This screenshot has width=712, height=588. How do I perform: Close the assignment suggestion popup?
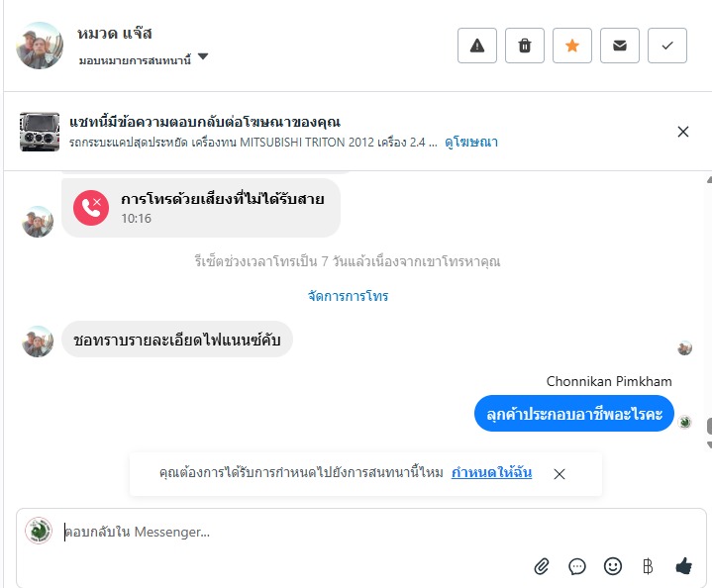tap(559, 474)
